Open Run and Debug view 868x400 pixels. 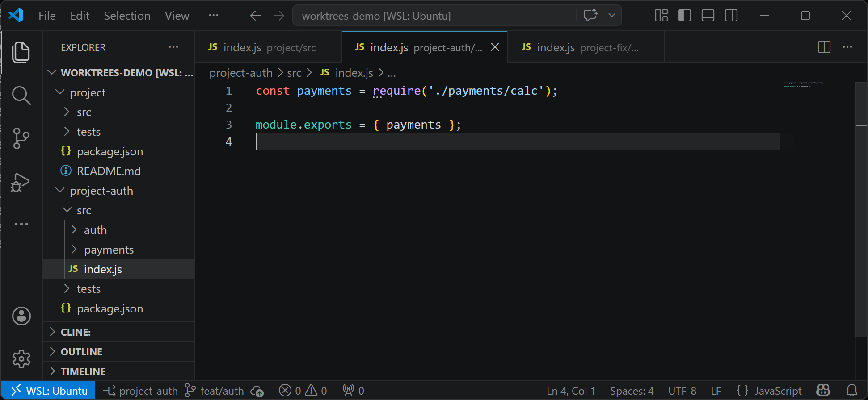point(21,182)
